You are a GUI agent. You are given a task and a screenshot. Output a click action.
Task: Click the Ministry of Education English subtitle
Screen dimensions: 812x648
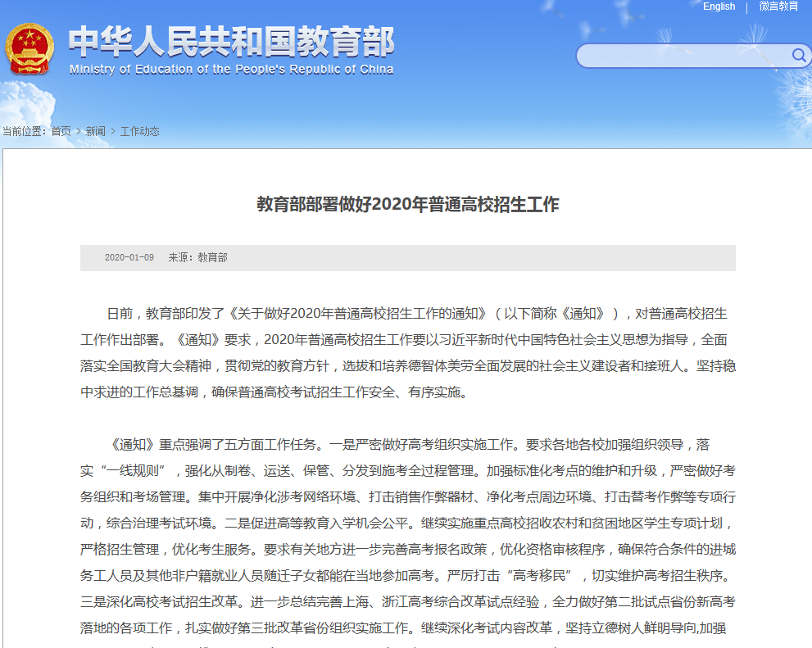pos(232,70)
